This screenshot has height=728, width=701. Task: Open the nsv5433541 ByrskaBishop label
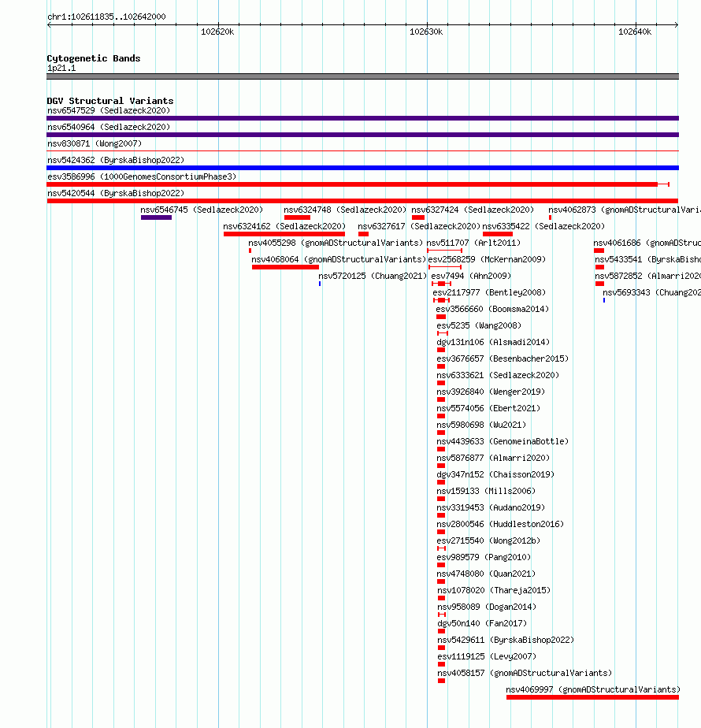pos(648,259)
